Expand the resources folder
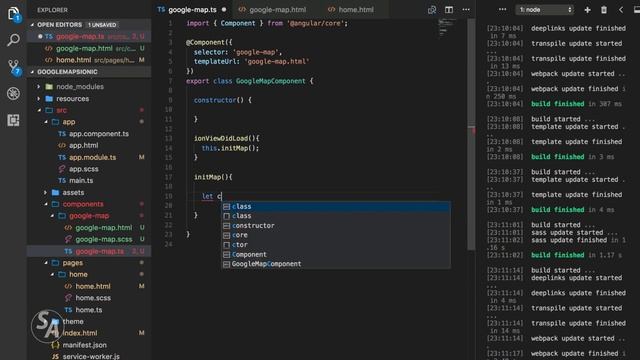 pyautogui.click(x=39, y=98)
